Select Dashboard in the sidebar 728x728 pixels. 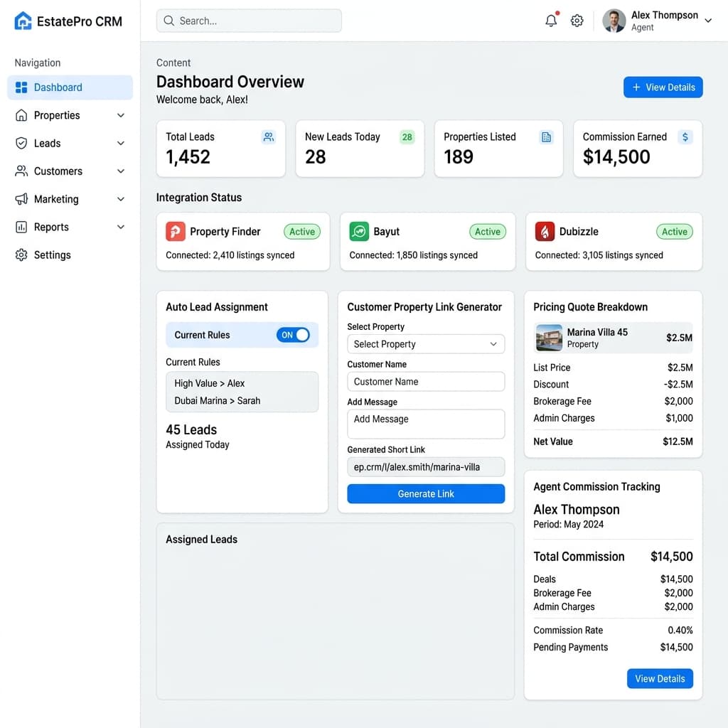70,87
